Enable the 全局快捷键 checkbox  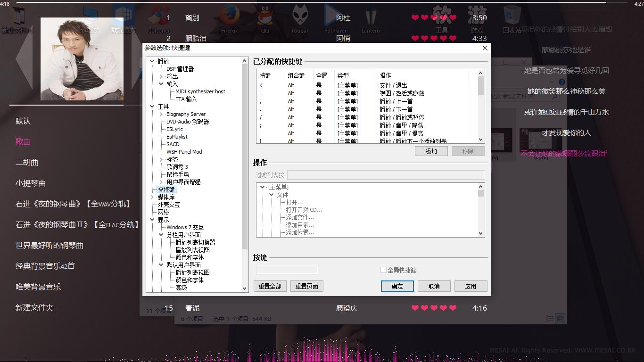[x=384, y=269]
